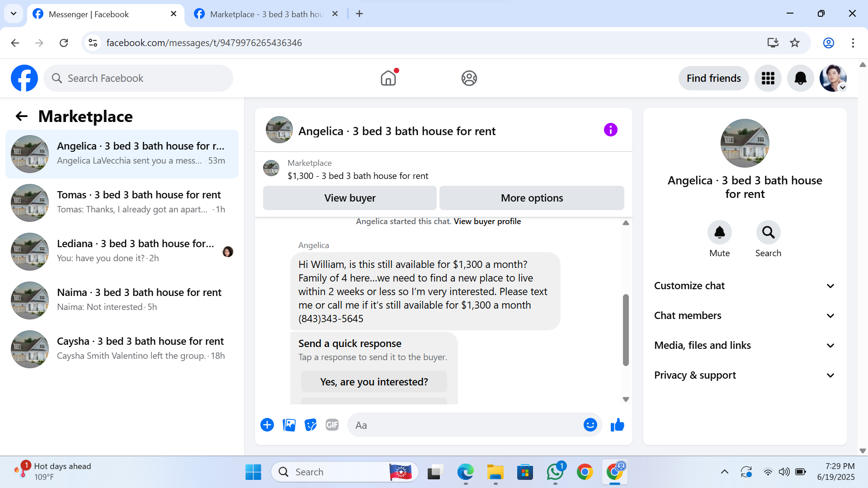
Task: Expand Media, files and links section
Action: (x=745, y=346)
